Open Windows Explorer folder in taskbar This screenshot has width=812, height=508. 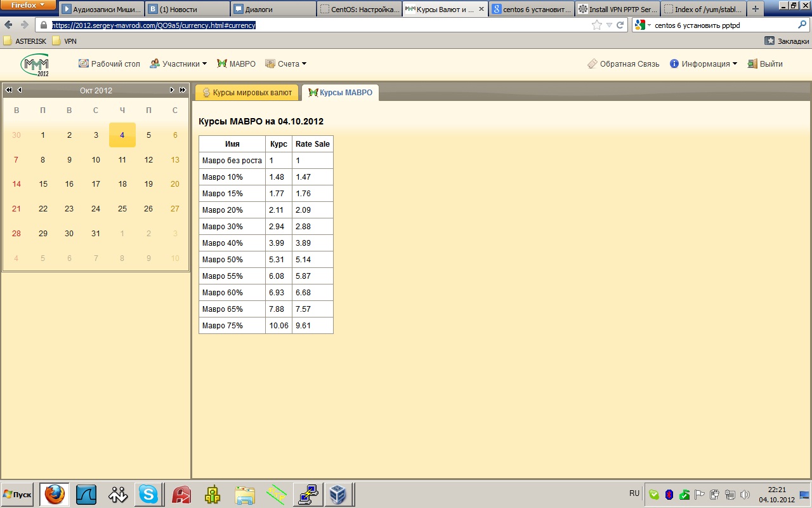244,494
